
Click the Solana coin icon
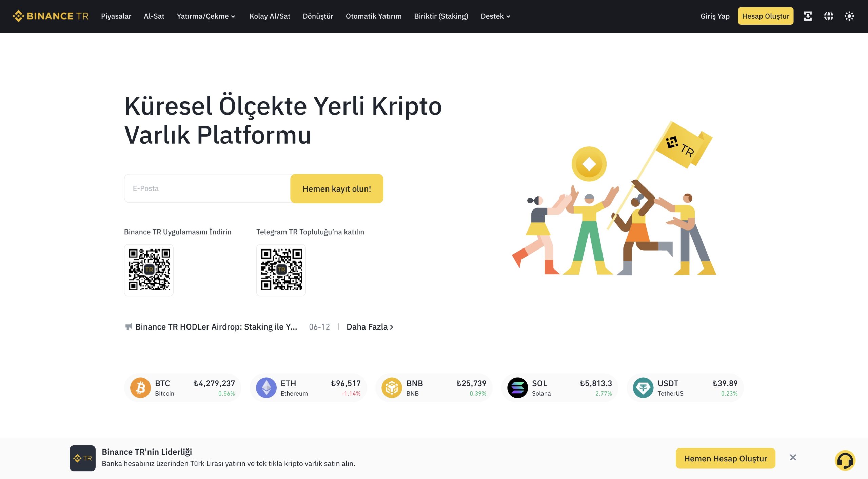click(517, 387)
